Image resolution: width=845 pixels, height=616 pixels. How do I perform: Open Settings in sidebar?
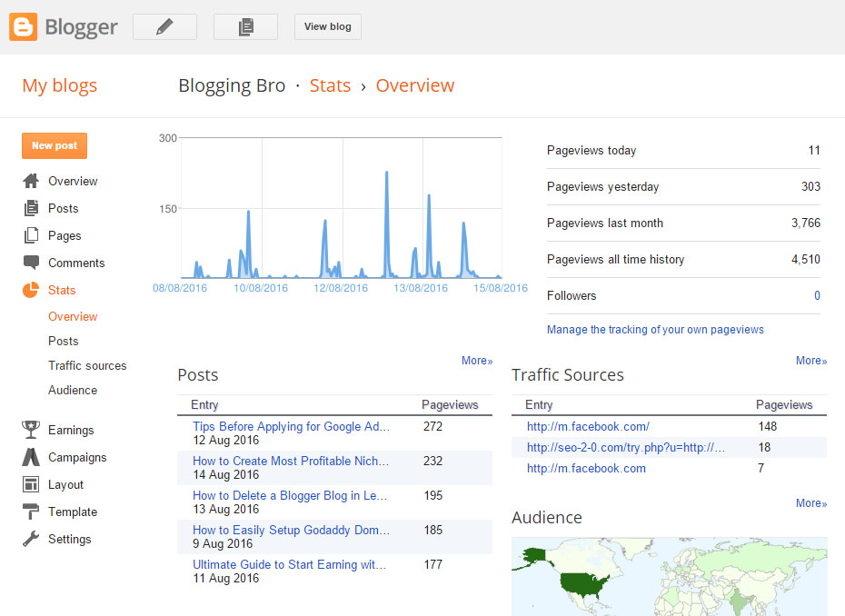tap(70, 539)
